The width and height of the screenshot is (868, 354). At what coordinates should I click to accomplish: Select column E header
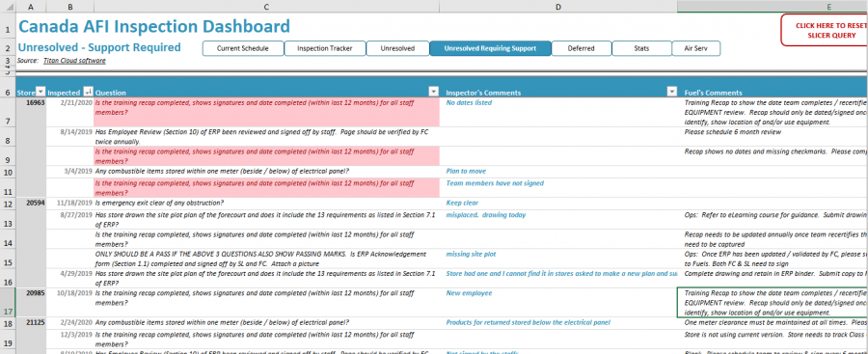(773, 7)
